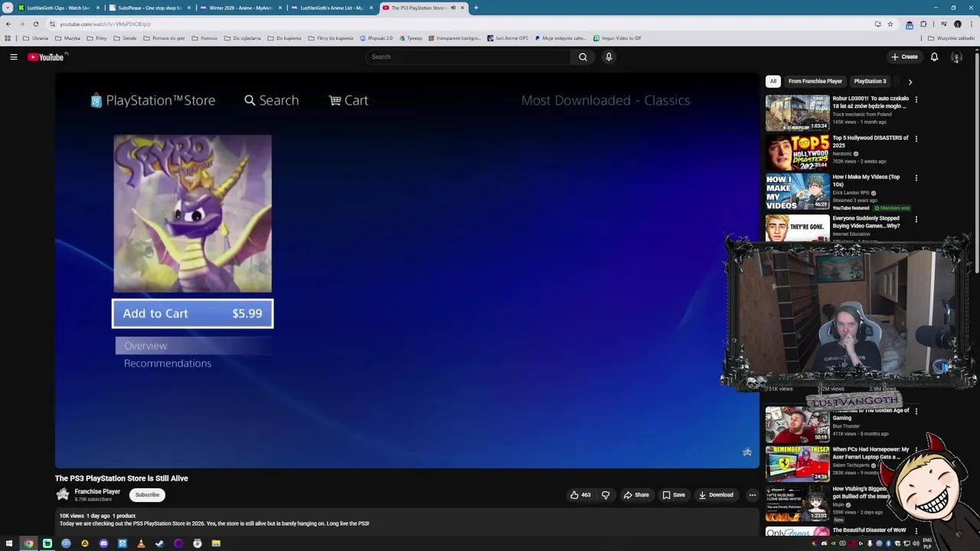Go to the YouTube home logo
Viewport: 980px width, 551px height.
46,57
